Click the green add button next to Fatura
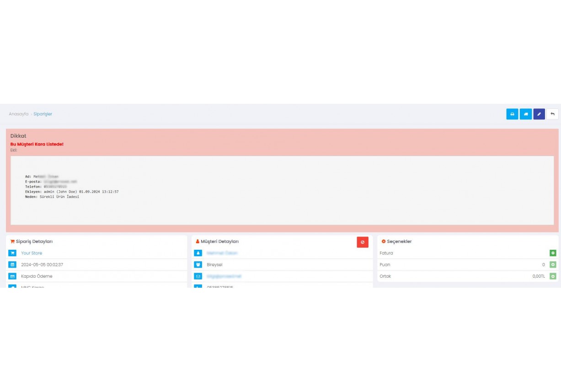 click(x=552, y=252)
